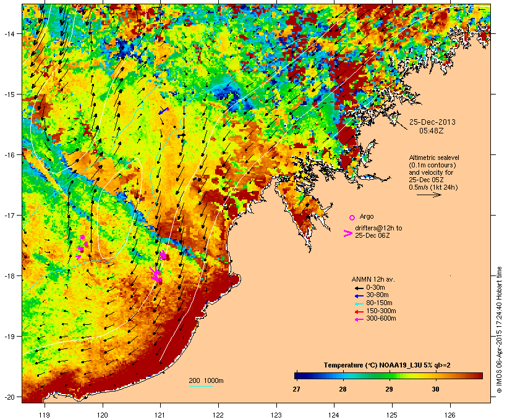Click the cyan 200m isobath legend line

(201, 386)
